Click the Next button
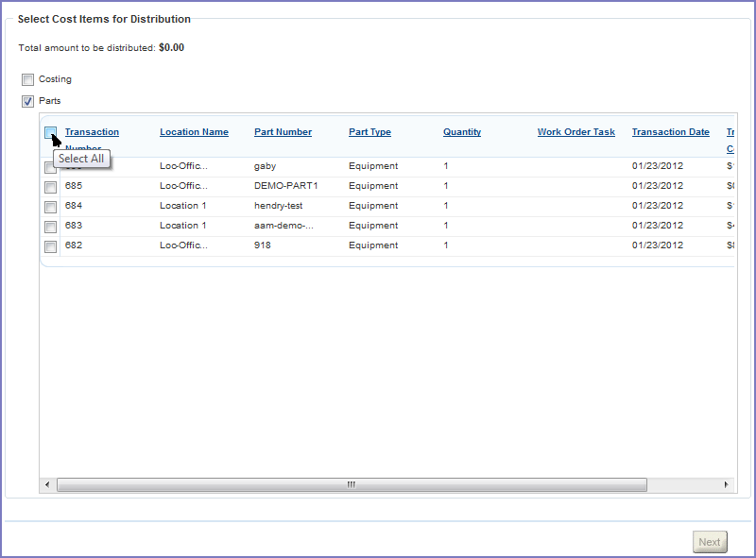 pyautogui.click(x=709, y=542)
